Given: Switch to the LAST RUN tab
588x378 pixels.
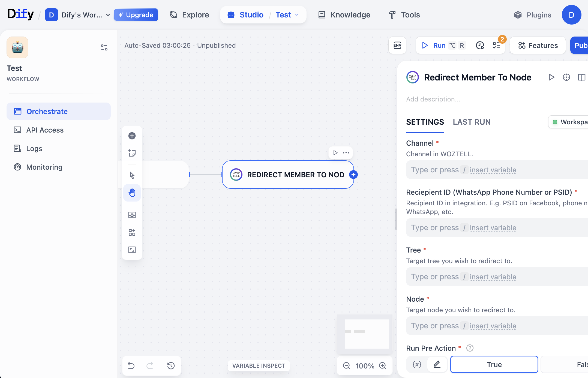Looking at the screenshot, I should pyautogui.click(x=472, y=122).
